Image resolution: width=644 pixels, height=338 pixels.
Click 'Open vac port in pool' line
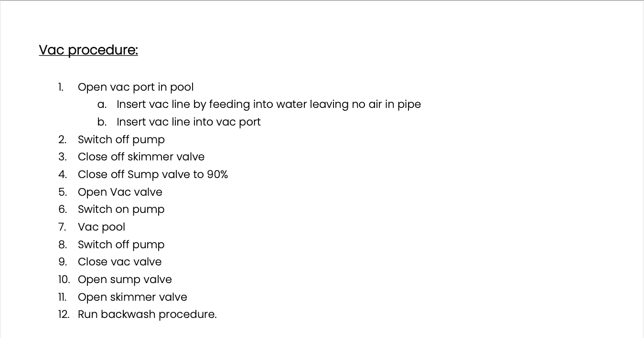click(136, 87)
